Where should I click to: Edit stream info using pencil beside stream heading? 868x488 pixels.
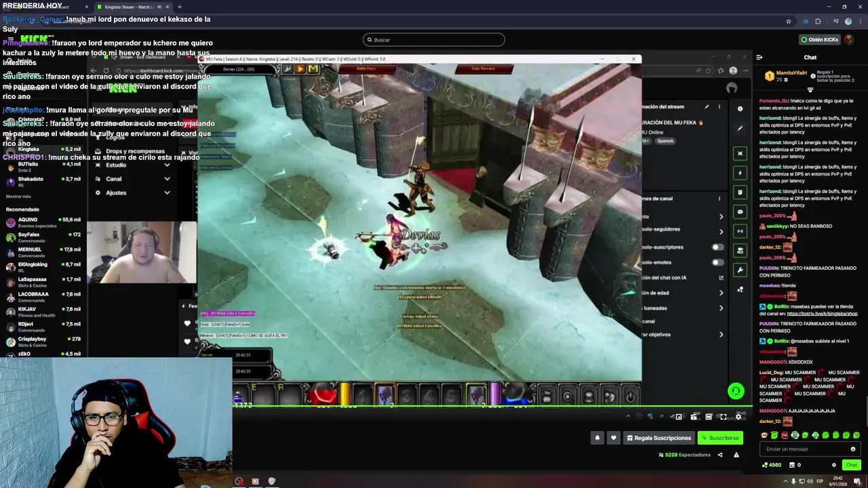coord(707,106)
